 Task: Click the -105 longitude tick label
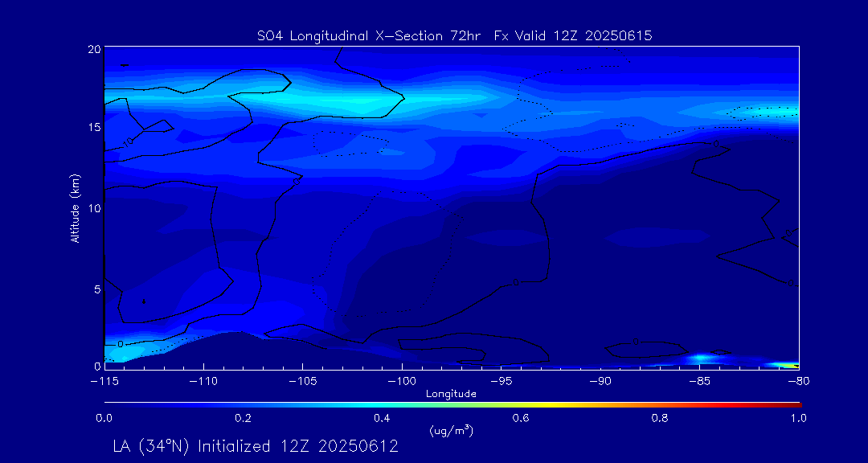pyautogui.click(x=302, y=381)
